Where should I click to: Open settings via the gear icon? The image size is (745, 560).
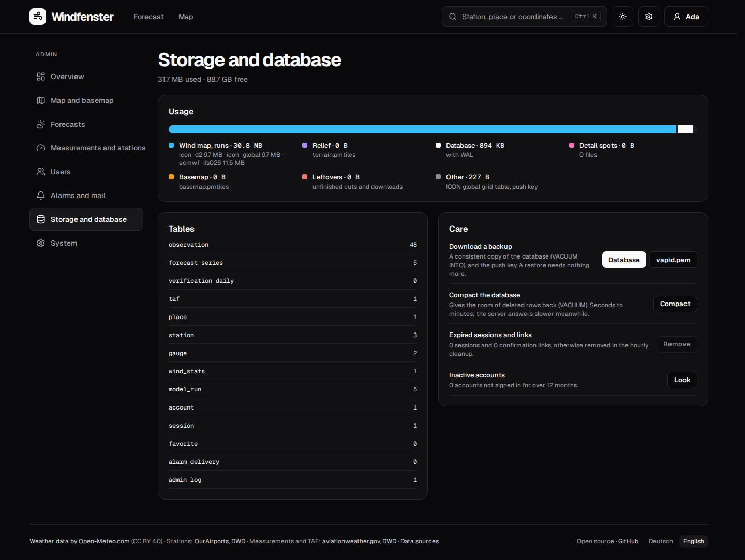click(649, 17)
